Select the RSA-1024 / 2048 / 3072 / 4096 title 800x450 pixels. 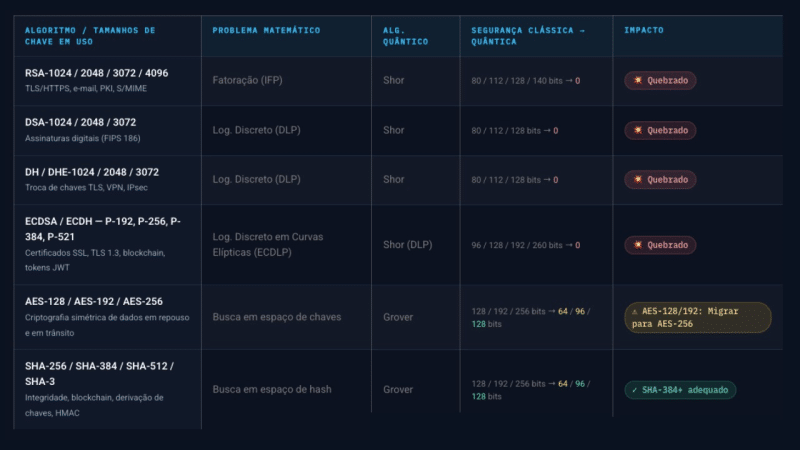(96, 73)
